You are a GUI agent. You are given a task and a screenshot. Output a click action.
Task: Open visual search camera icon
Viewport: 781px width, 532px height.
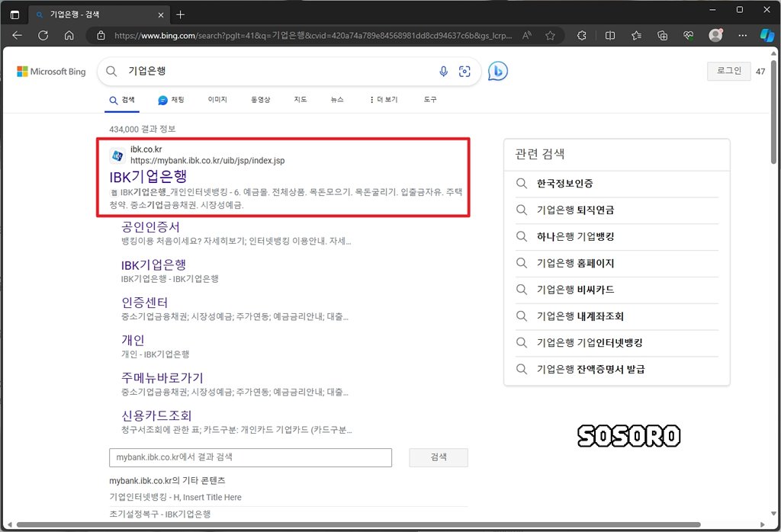pyautogui.click(x=464, y=72)
